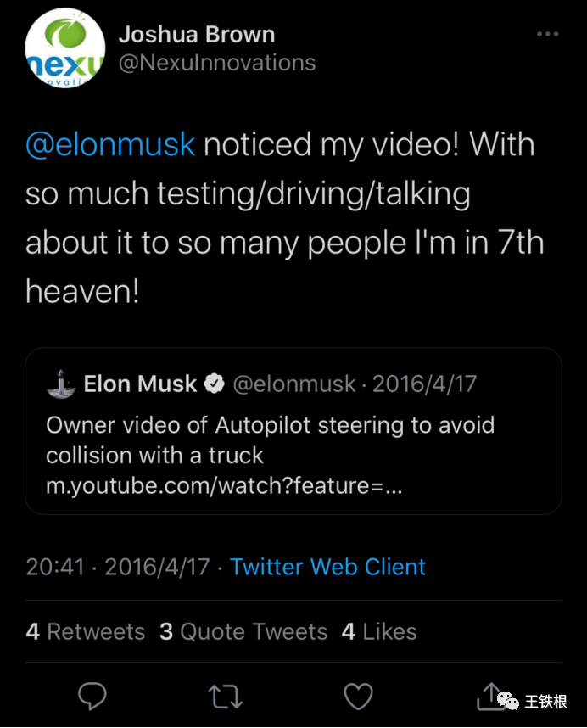Click the verified badge beside Elon Musk

tap(215, 384)
